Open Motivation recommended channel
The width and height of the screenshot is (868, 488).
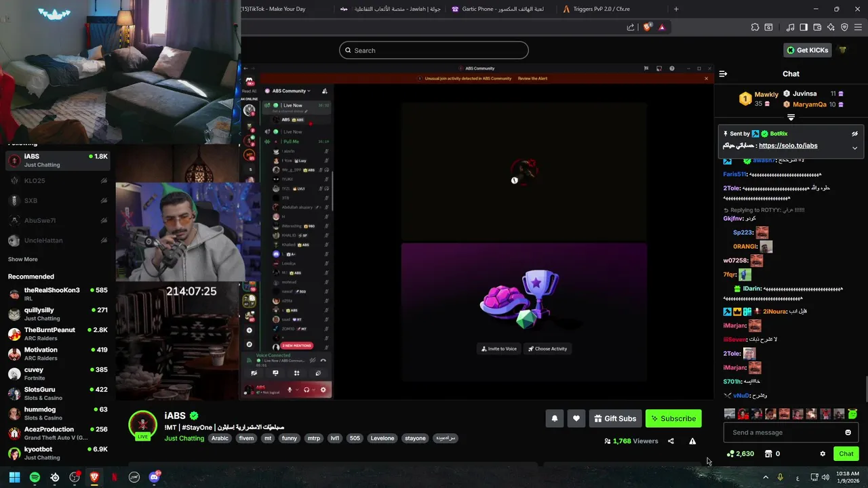[58, 354]
